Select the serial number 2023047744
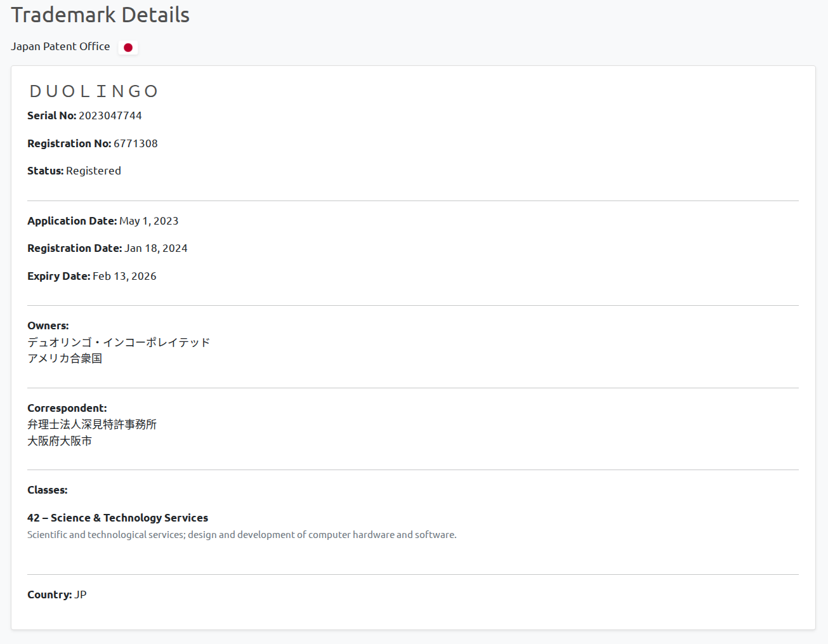828x644 pixels. [110, 115]
